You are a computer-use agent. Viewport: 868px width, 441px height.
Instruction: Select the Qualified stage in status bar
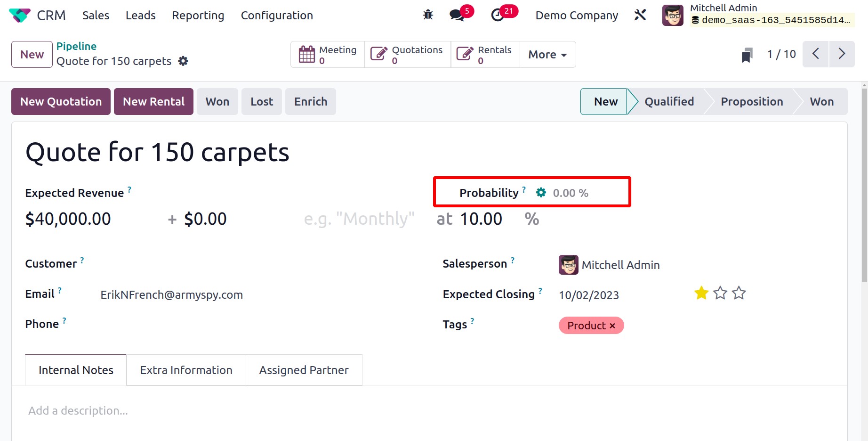coord(669,101)
